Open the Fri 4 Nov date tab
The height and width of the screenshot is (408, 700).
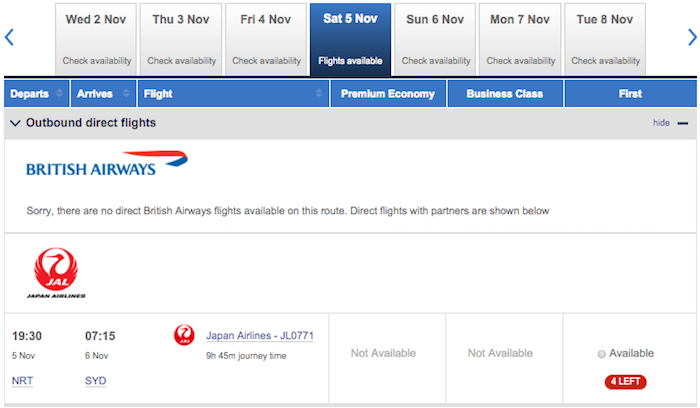point(266,39)
